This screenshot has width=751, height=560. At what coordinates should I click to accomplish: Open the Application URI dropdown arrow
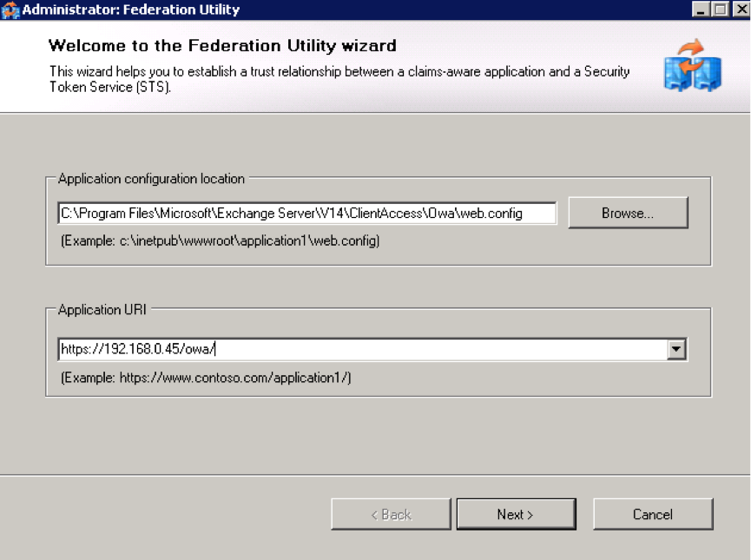676,349
